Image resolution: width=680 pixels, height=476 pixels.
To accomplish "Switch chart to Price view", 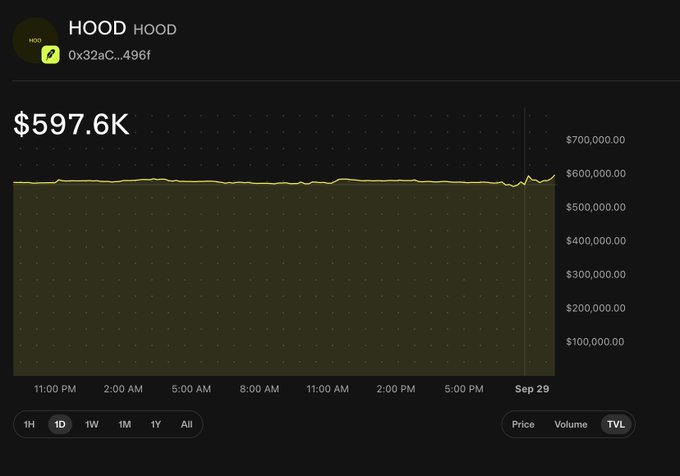I will coord(523,424).
